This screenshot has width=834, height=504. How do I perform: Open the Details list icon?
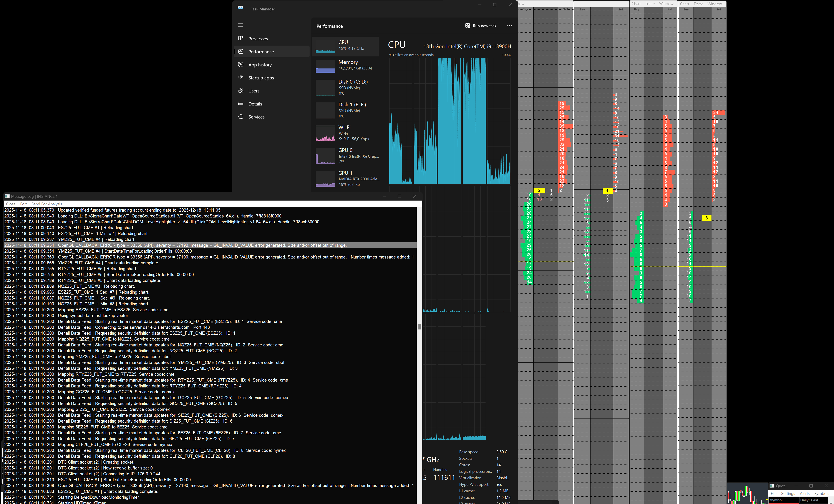[x=240, y=104]
